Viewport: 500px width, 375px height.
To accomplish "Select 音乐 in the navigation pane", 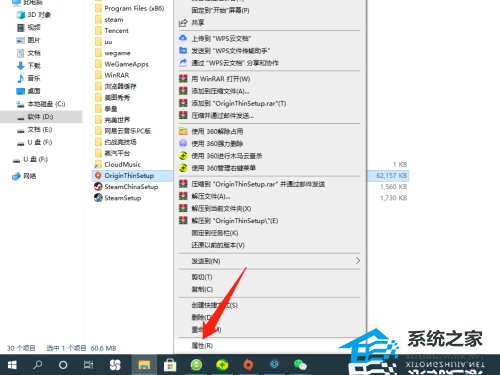I will (29, 78).
